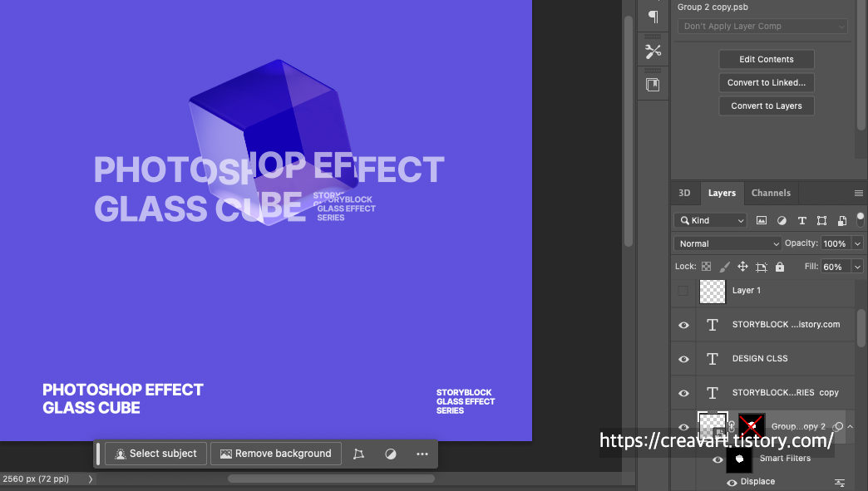Image resolution: width=868 pixels, height=491 pixels.
Task: Select Layer 1 thumbnail
Action: [x=713, y=291]
